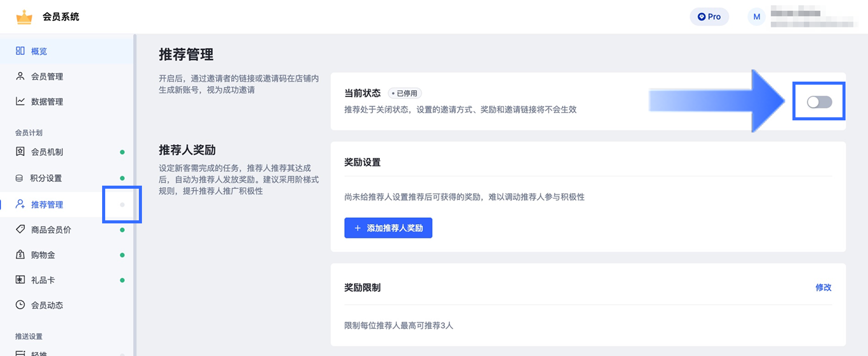Screen dimensions: 868x356
Task: Select 会员机制 in the sidebar
Action: [66, 152]
